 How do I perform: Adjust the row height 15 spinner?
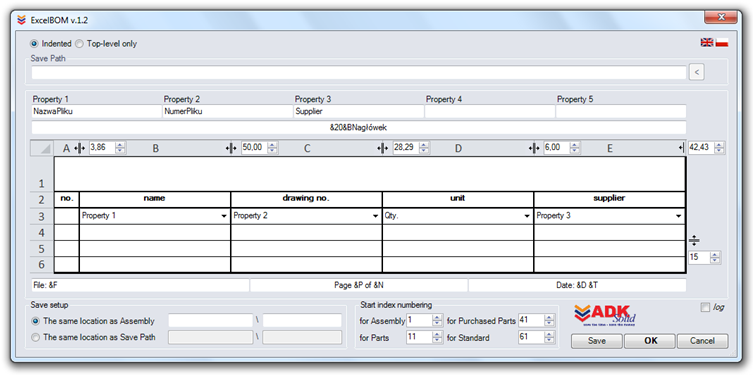(716, 257)
